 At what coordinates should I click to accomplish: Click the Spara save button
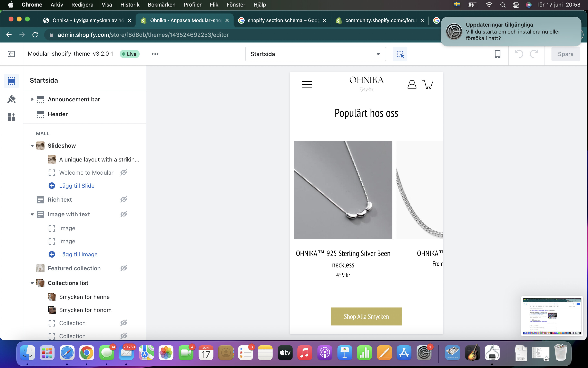point(565,54)
